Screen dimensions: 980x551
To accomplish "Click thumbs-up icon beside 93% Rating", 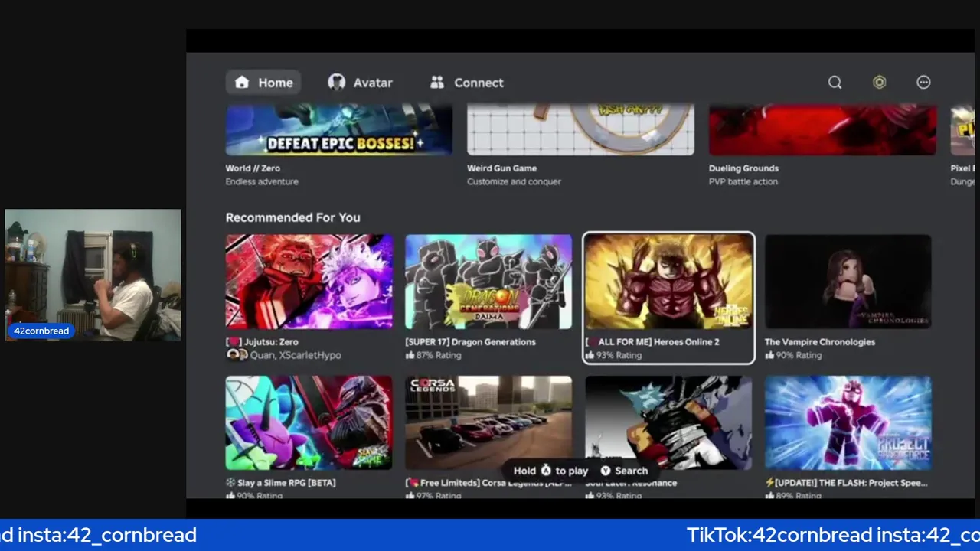I will (x=590, y=355).
